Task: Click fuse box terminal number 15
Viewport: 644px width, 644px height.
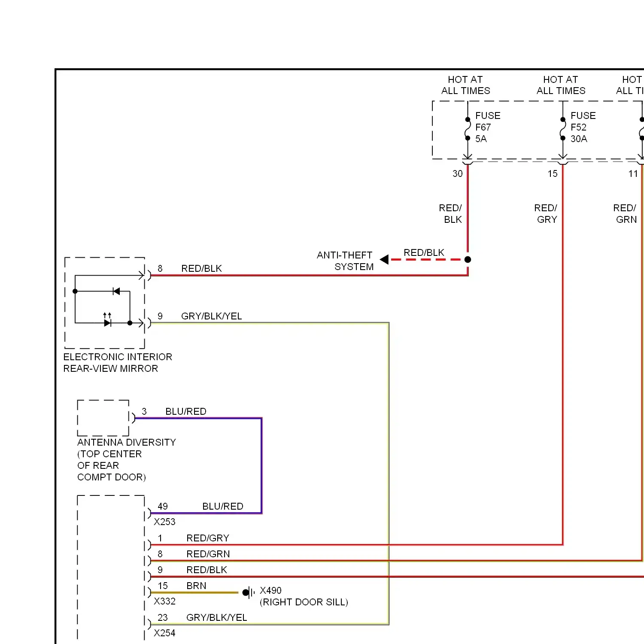Action: tap(553, 173)
